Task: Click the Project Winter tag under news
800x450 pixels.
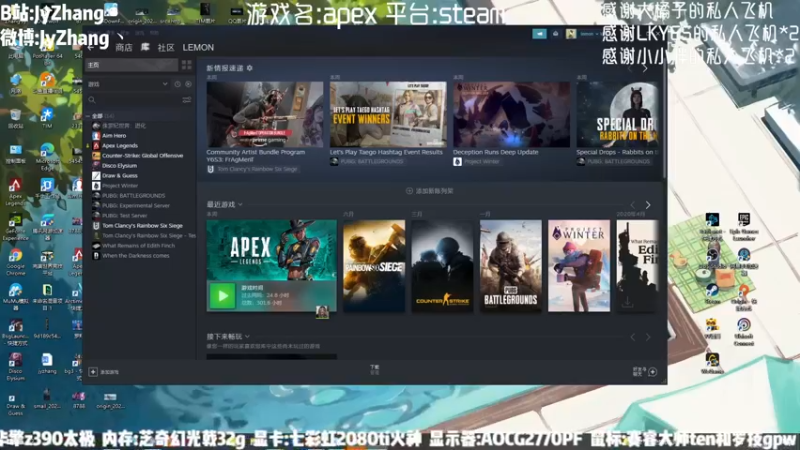Action: tap(477, 161)
